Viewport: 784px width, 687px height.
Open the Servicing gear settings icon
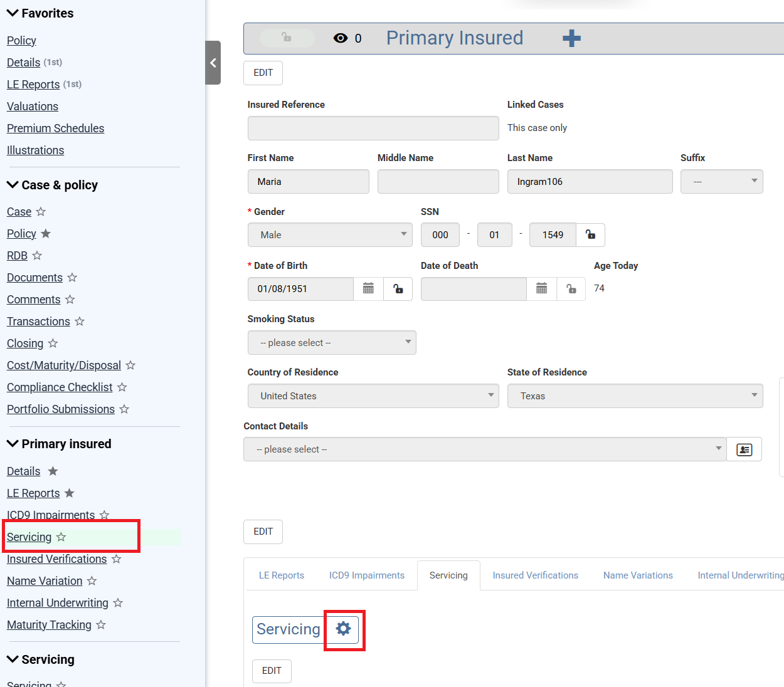pyautogui.click(x=343, y=629)
